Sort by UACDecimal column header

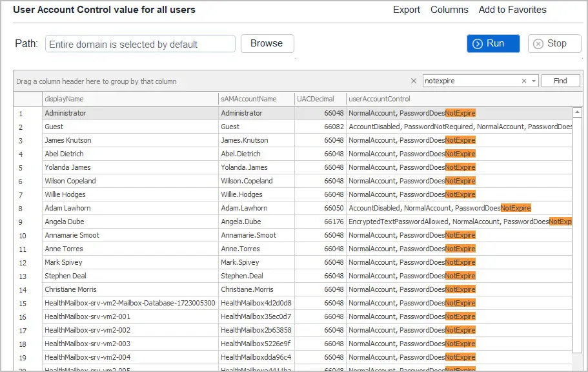(x=320, y=99)
